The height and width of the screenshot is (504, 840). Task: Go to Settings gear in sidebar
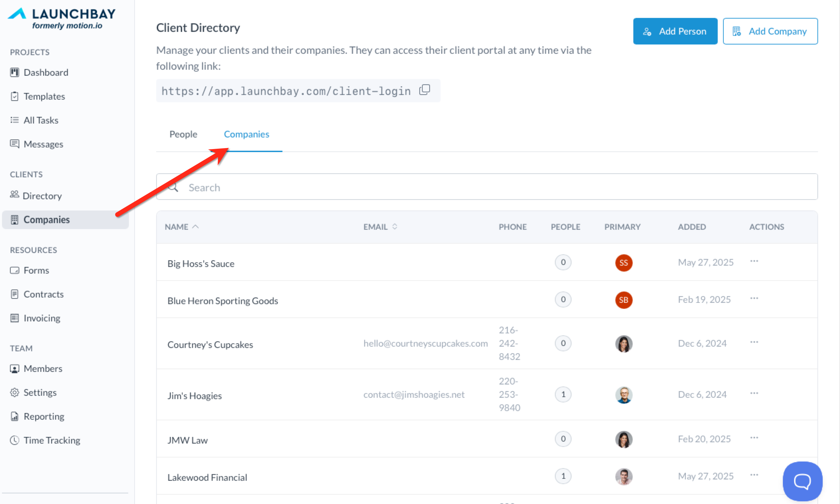[14, 392]
